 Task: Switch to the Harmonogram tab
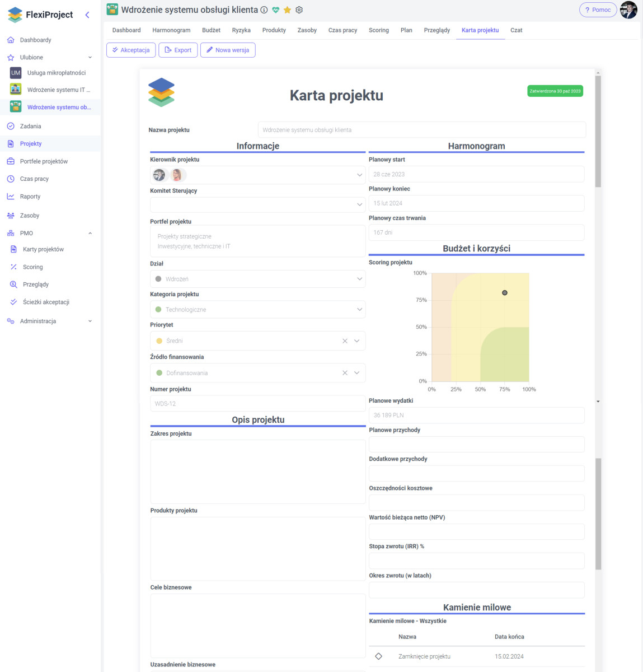click(x=171, y=30)
